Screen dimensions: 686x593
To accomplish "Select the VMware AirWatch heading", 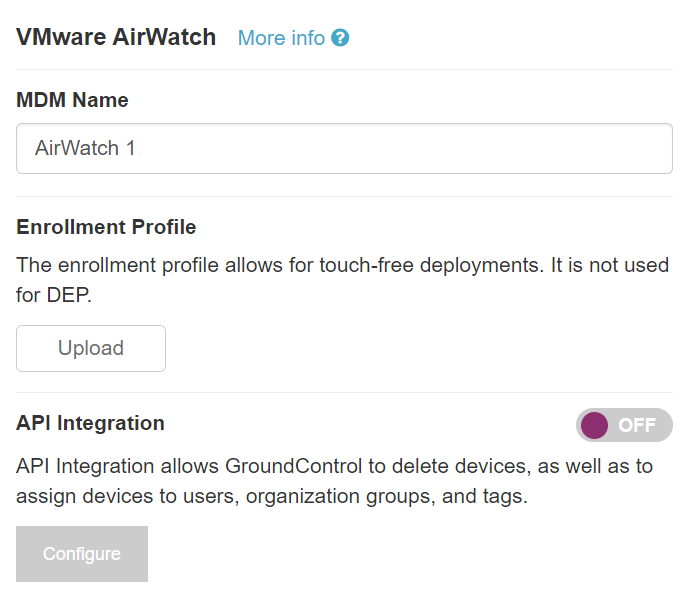I will (116, 37).
